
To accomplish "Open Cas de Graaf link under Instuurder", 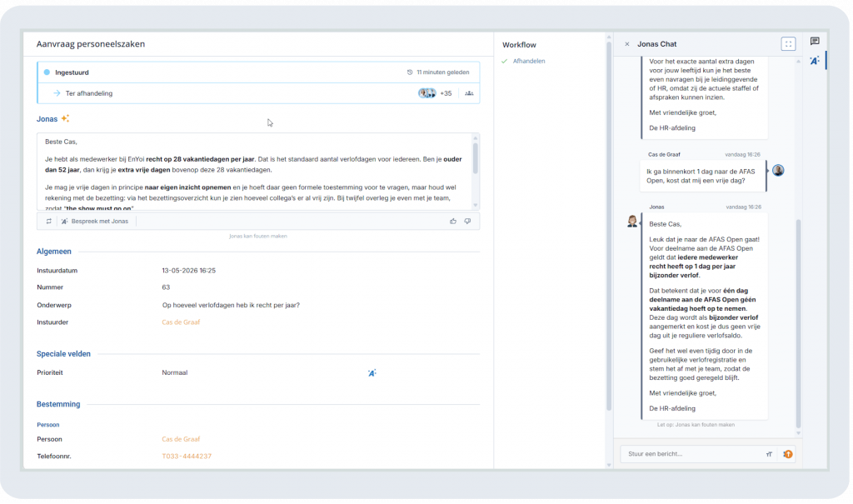I will [x=181, y=322].
